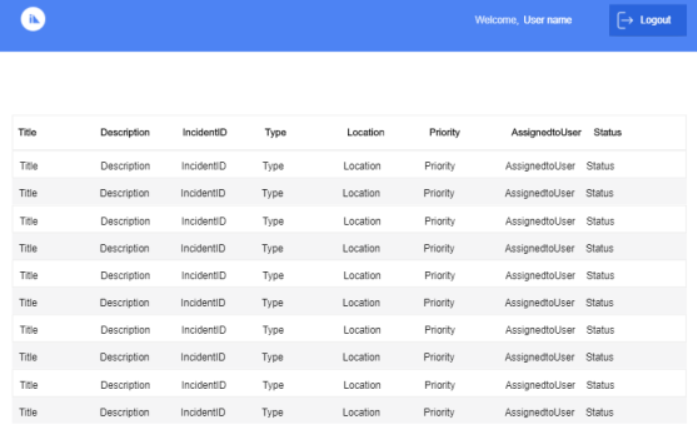The image size is (697, 448).
Task: Select IncidentID cell in third data row
Action: click(x=203, y=221)
